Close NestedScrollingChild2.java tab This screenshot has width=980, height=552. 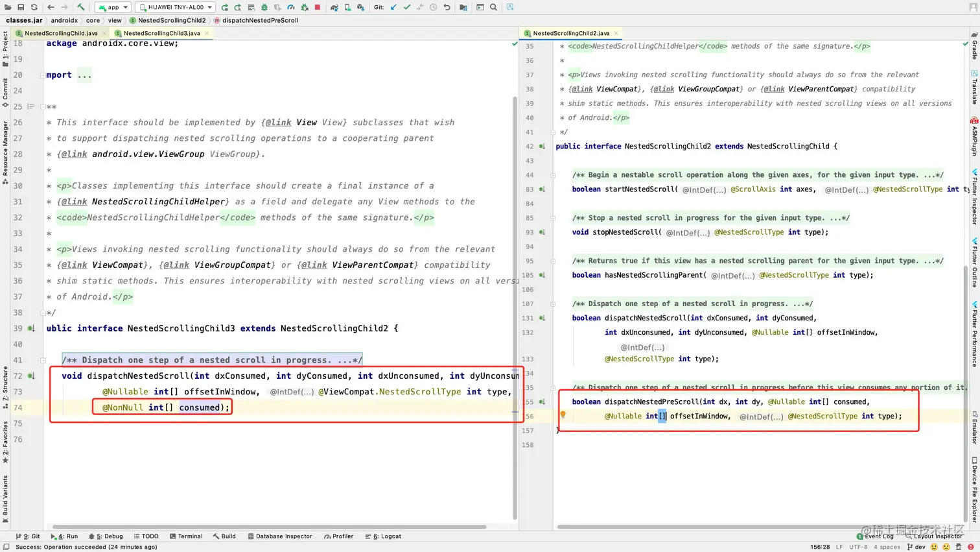point(616,33)
